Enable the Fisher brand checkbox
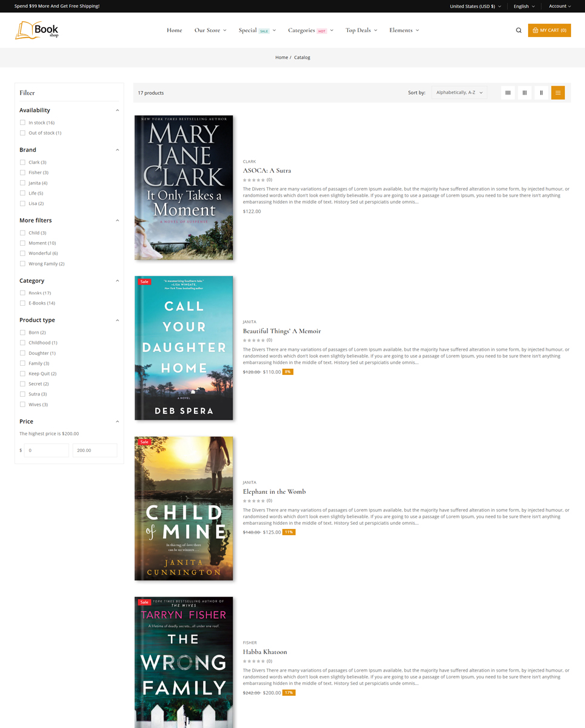585x728 pixels. tap(22, 172)
